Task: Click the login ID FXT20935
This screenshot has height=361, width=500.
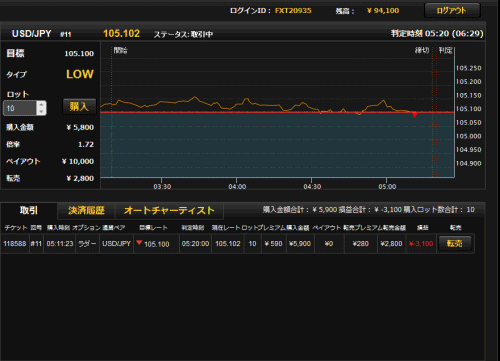Action: click(x=293, y=11)
